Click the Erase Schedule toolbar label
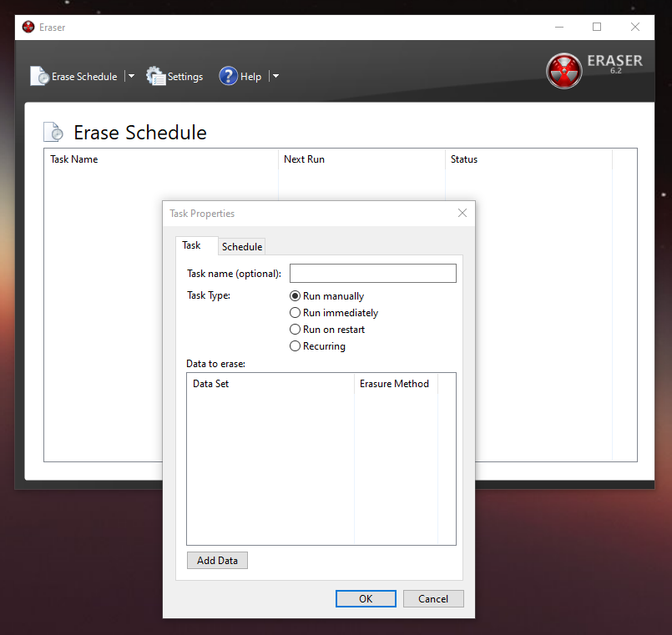The height and width of the screenshot is (635, 672). (x=84, y=77)
